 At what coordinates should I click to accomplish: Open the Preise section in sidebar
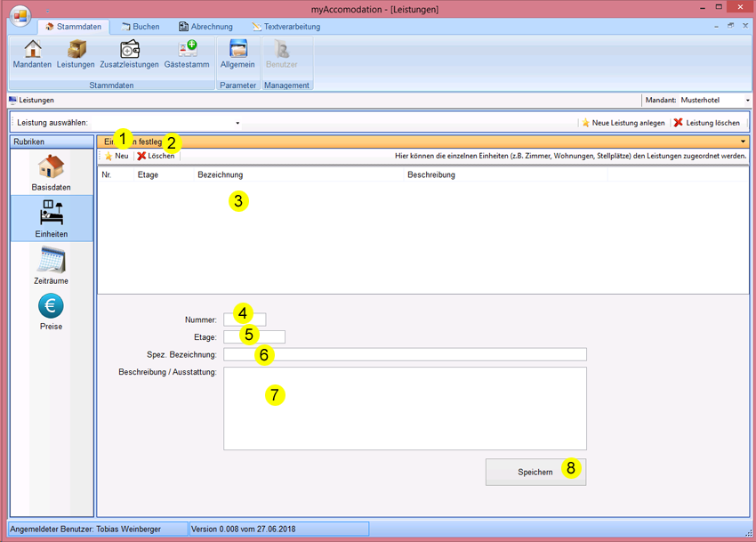point(51,311)
